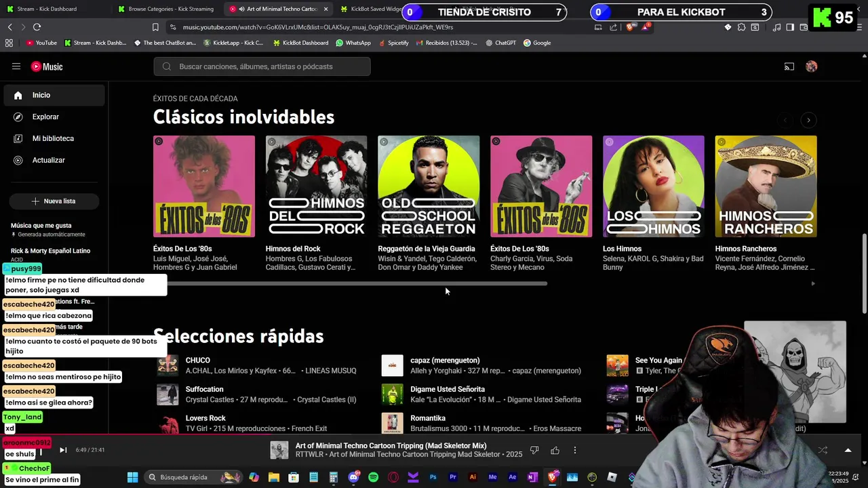Switch to Browse Categories - Kick Streaming tab

(166, 9)
